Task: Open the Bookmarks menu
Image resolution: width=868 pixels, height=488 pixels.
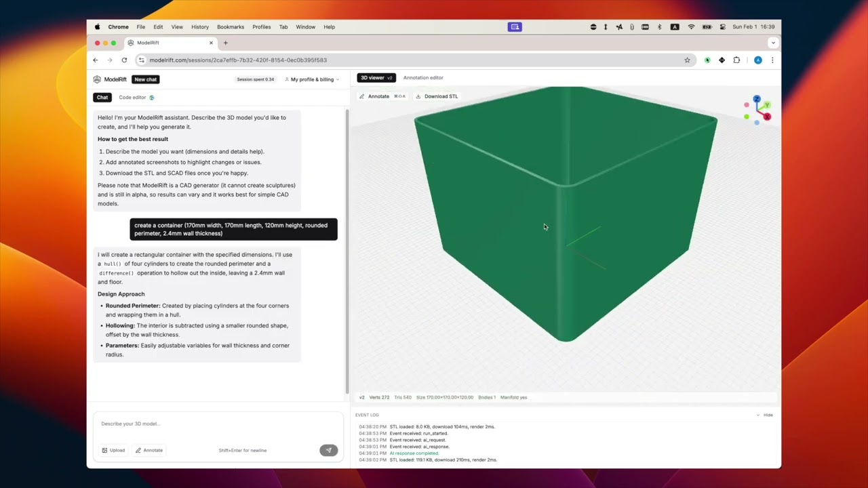Action: 231,27
